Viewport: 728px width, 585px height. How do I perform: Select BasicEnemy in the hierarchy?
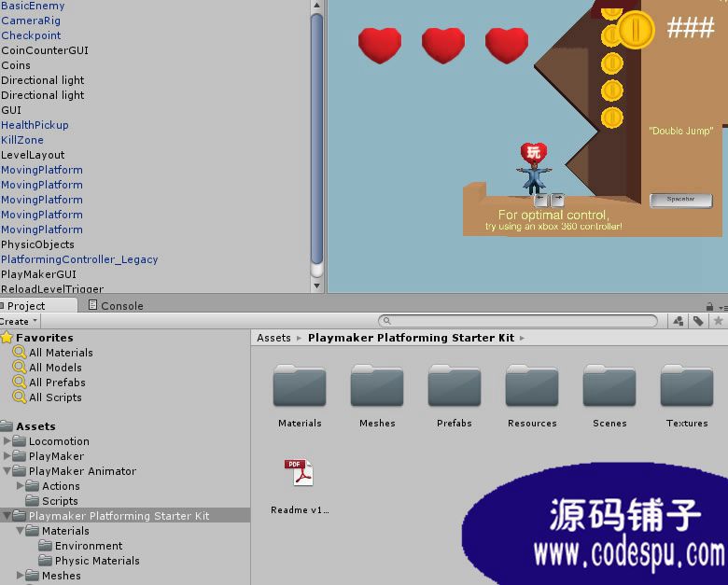[33, 6]
